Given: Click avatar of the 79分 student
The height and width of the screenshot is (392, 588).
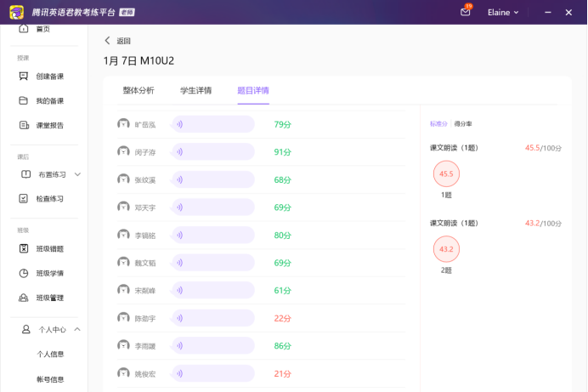Looking at the screenshot, I should coord(123,123).
